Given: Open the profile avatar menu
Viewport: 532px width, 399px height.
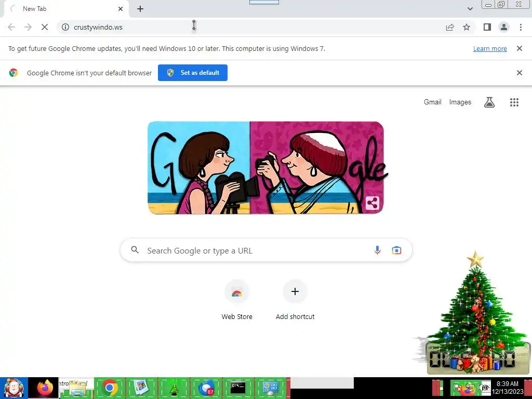Looking at the screenshot, I should [x=504, y=27].
